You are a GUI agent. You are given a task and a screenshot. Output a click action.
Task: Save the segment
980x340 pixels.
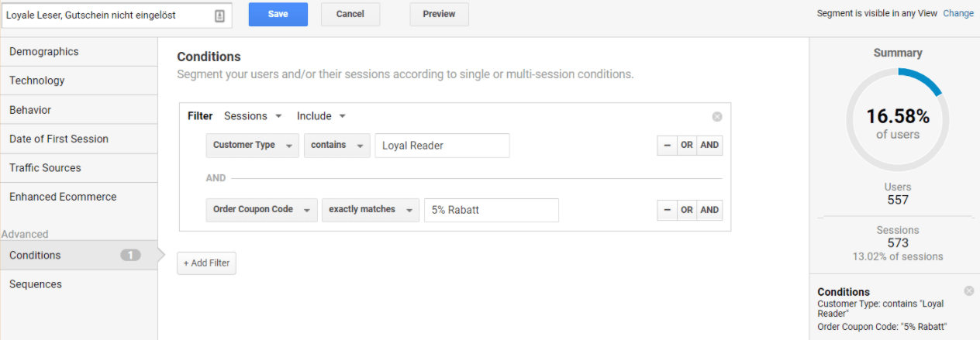(x=278, y=14)
